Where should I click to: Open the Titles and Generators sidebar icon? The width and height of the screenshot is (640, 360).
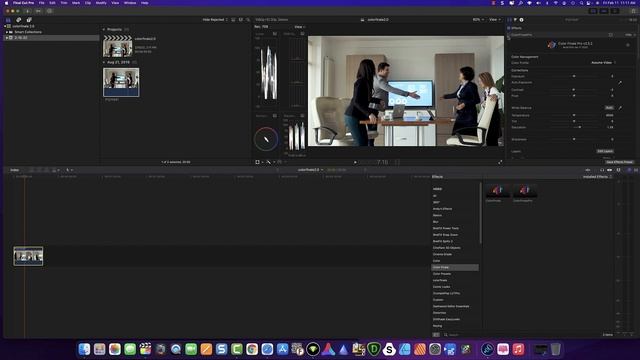tap(29, 20)
